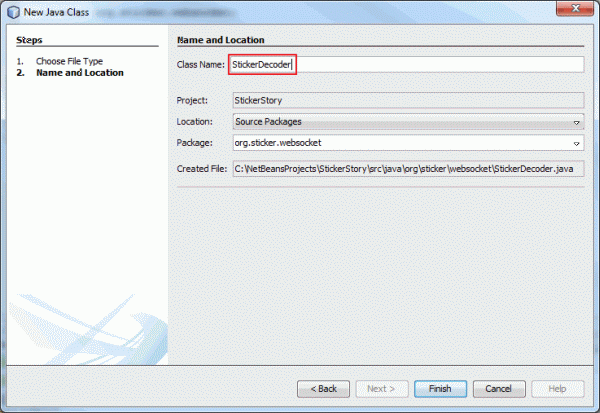
Task: Click the Created File path field
Action: [x=408, y=168]
